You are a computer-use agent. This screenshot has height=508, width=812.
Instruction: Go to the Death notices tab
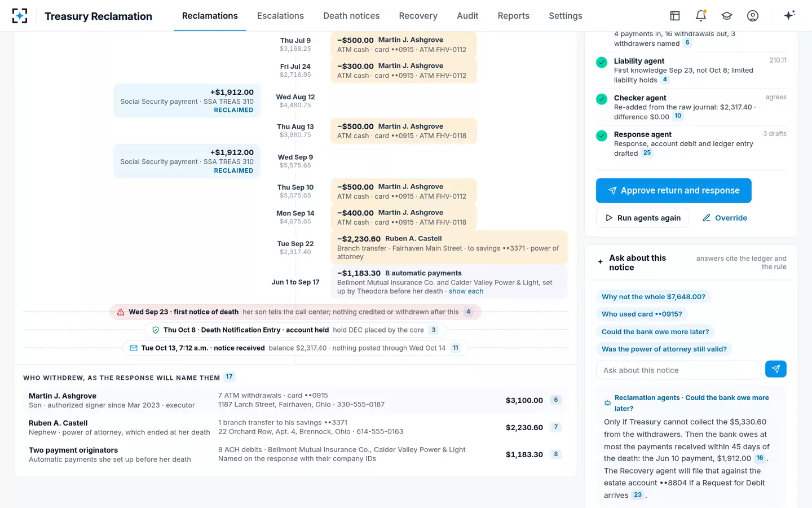[x=351, y=16]
